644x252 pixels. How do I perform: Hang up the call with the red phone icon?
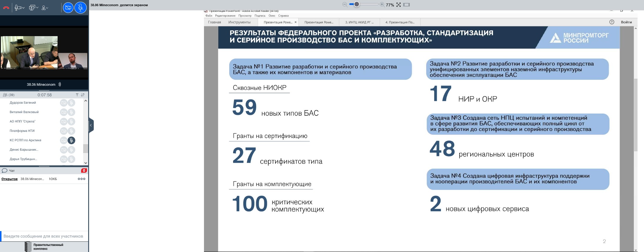coord(6,8)
